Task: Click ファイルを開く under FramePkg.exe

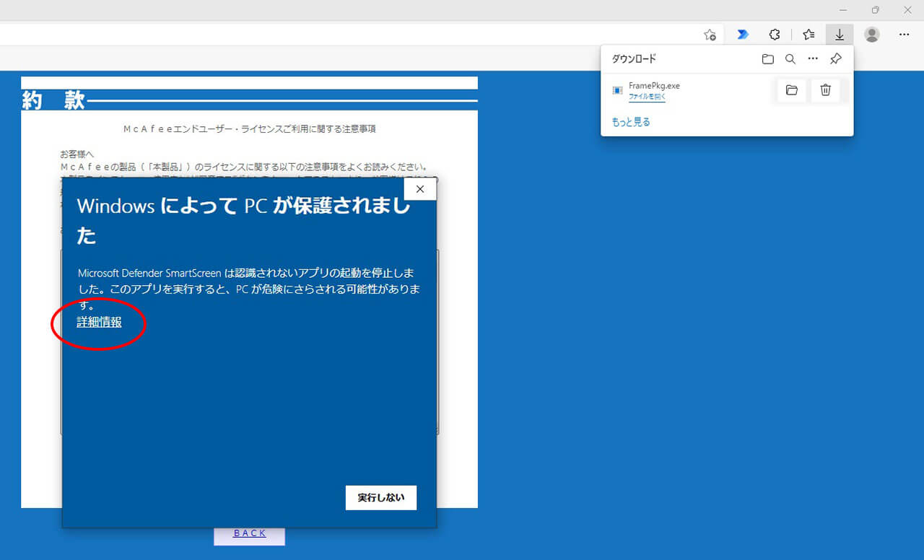Action: 647,96
